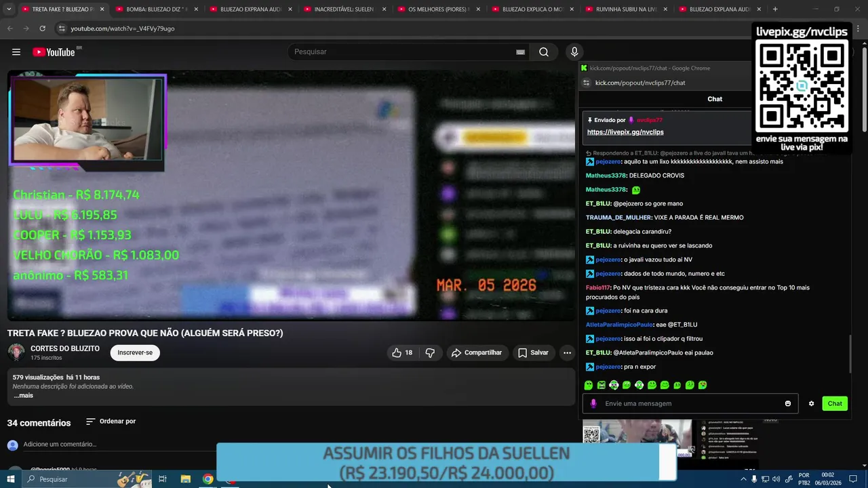
Task: Focus the Adicione um comentário field
Action: click(x=119, y=445)
